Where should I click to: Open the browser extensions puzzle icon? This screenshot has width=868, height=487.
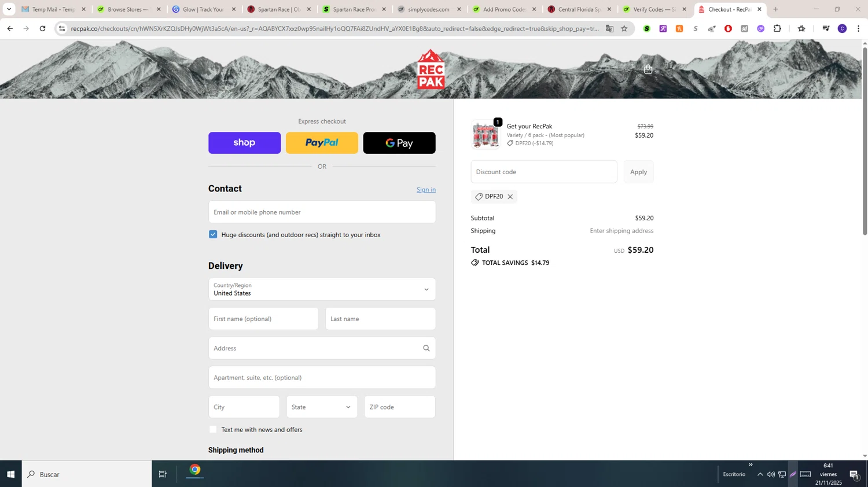[777, 28]
